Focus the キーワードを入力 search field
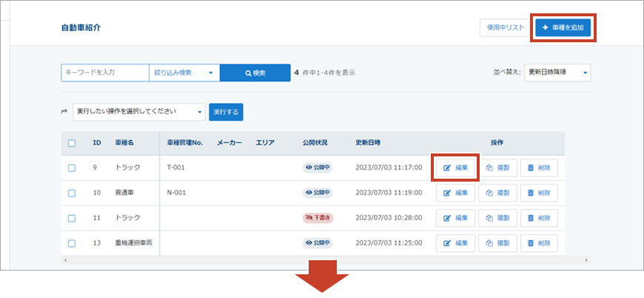The image size is (644, 298). point(104,73)
